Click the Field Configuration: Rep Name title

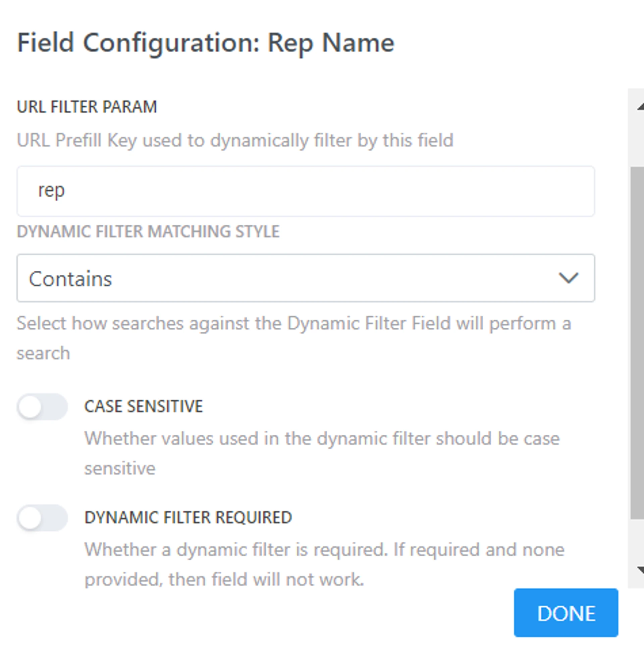[206, 43]
